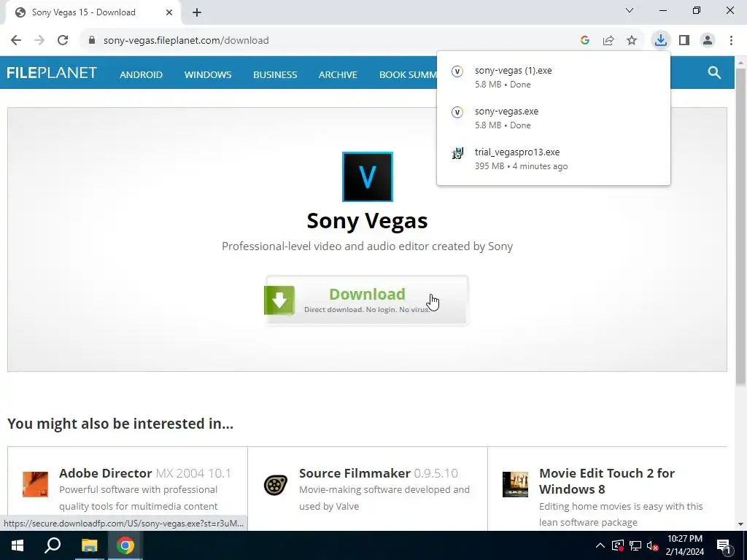Screen dimensions: 747x560
Task: Open a new browser tab
Action: click(x=197, y=12)
